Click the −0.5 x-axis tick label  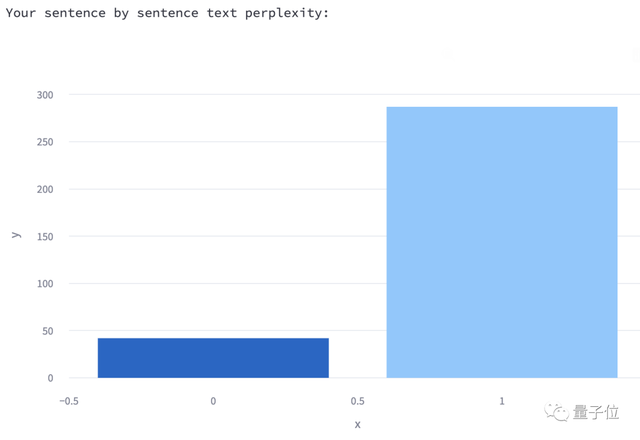pyautogui.click(x=68, y=401)
